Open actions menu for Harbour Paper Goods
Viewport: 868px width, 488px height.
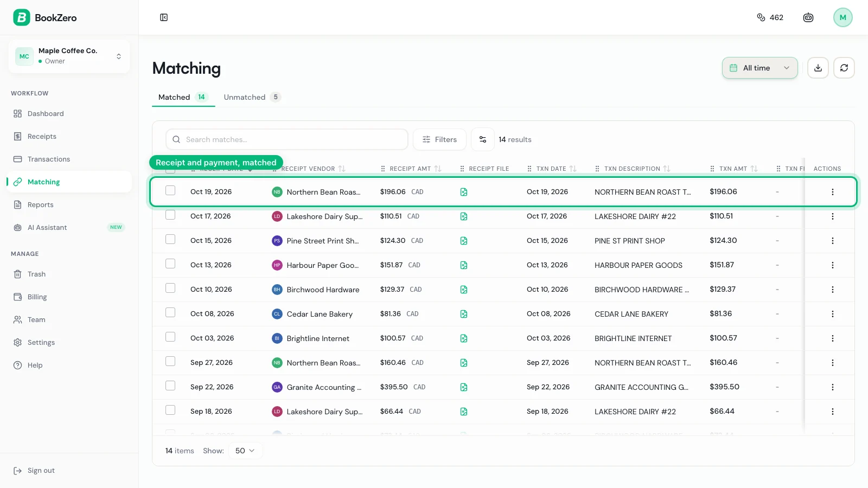click(x=832, y=265)
